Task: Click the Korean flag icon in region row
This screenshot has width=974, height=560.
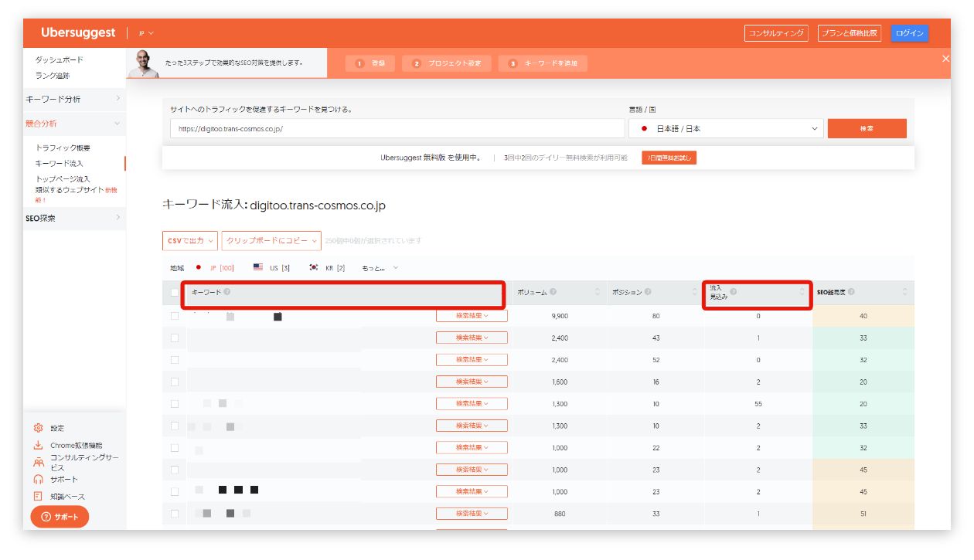Action: point(313,267)
